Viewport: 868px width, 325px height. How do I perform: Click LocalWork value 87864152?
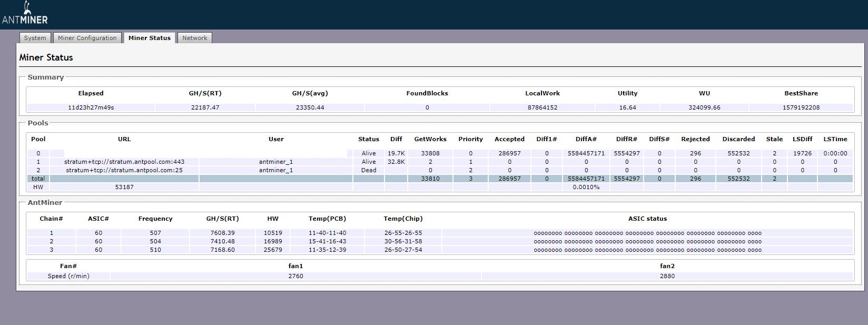click(542, 107)
